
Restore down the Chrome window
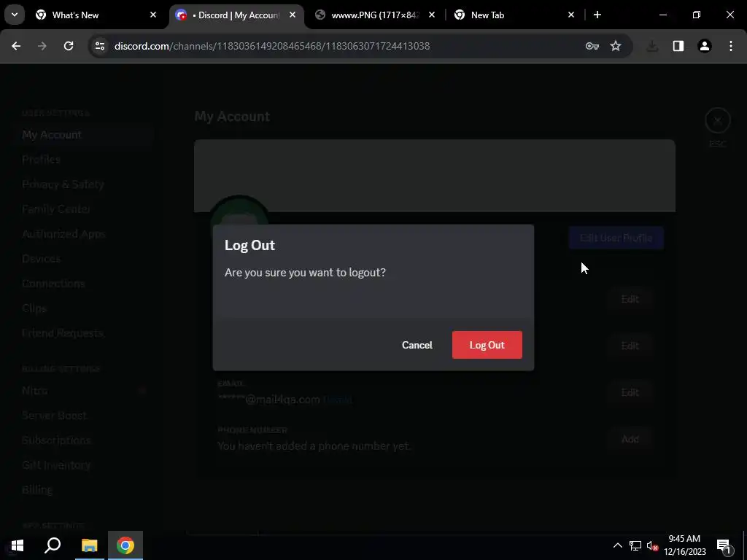click(x=697, y=15)
